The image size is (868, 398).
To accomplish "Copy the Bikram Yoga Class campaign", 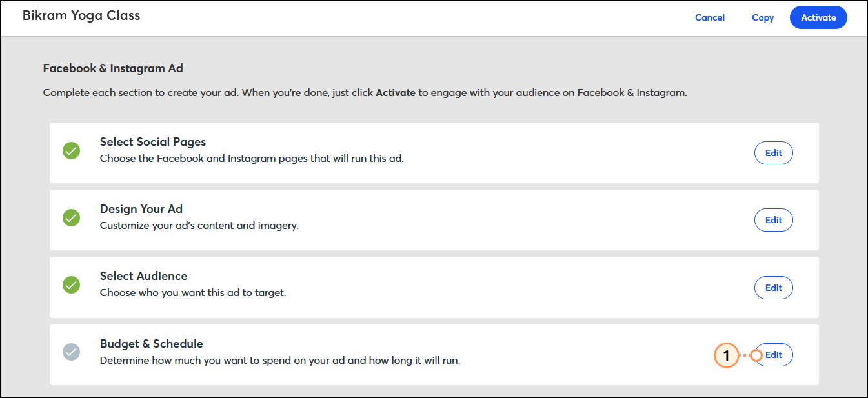I will (x=763, y=17).
